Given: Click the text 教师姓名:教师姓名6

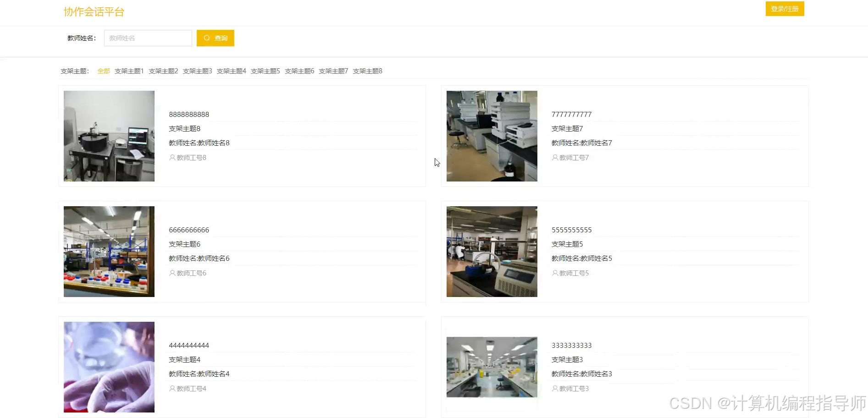Looking at the screenshot, I should click(199, 258).
